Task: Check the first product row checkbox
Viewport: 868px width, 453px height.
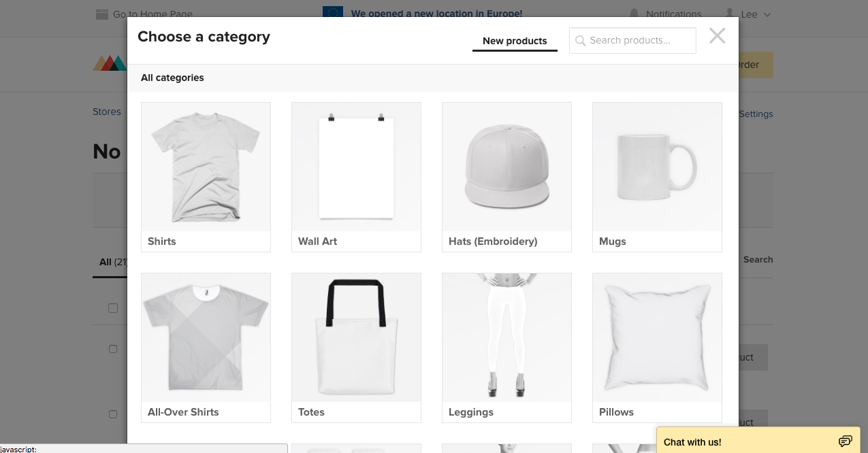Action: [113, 349]
